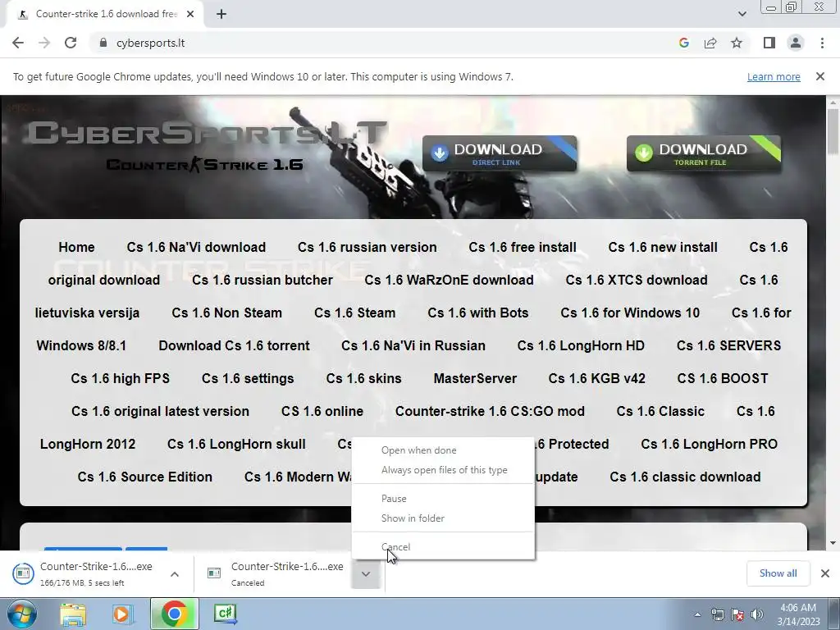Image resolution: width=840 pixels, height=630 pixels.
Task: Open Cs 1.6 original latest version link
Action: pyautogui.click(x=160, y=411)
